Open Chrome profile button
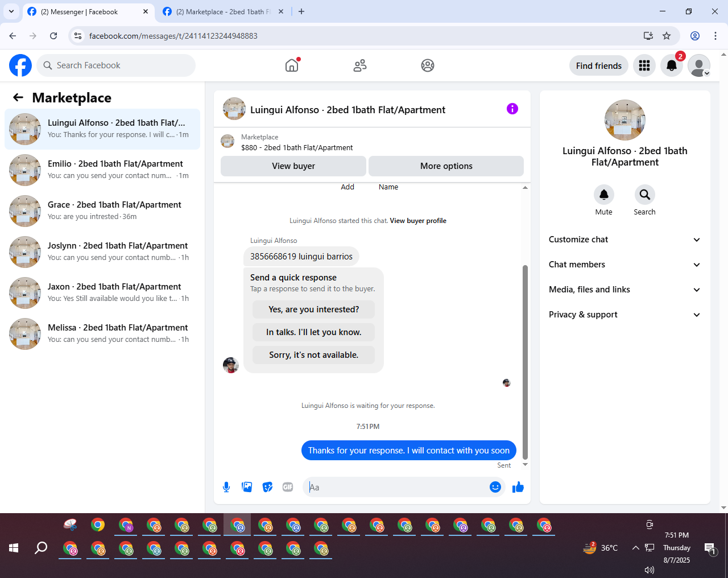 [x=695, y=36]
